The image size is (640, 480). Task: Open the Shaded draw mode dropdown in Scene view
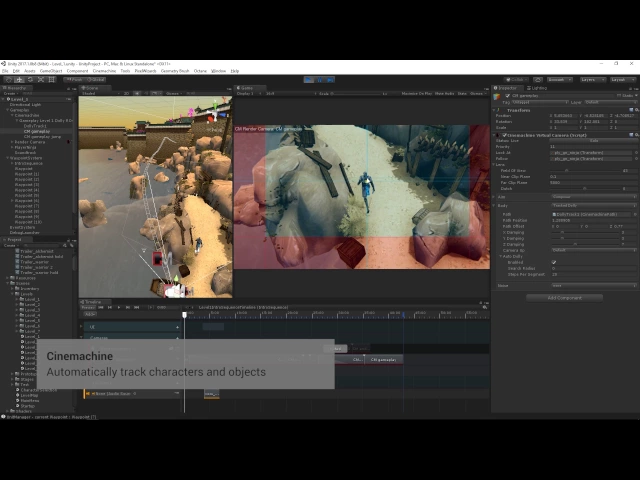101,94
